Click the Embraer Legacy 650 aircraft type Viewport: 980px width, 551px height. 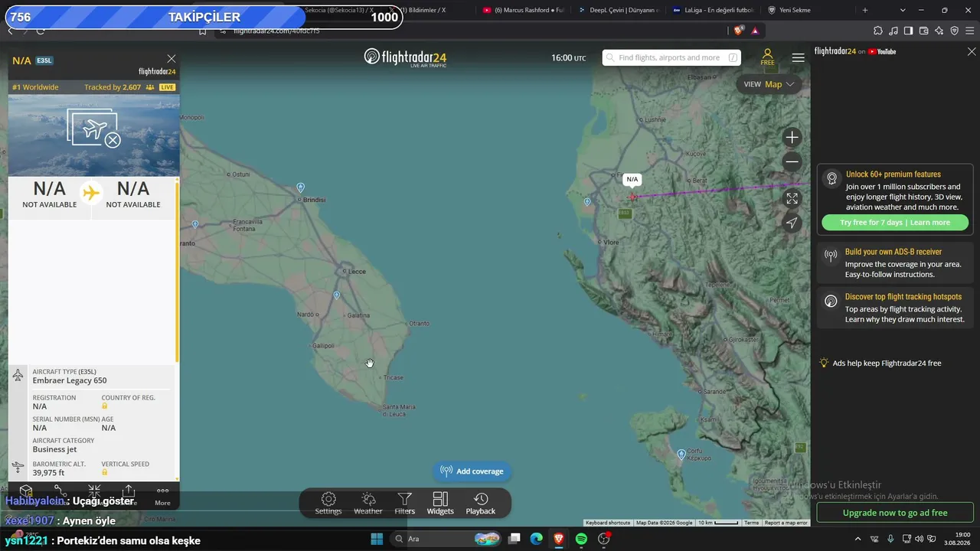70,380
